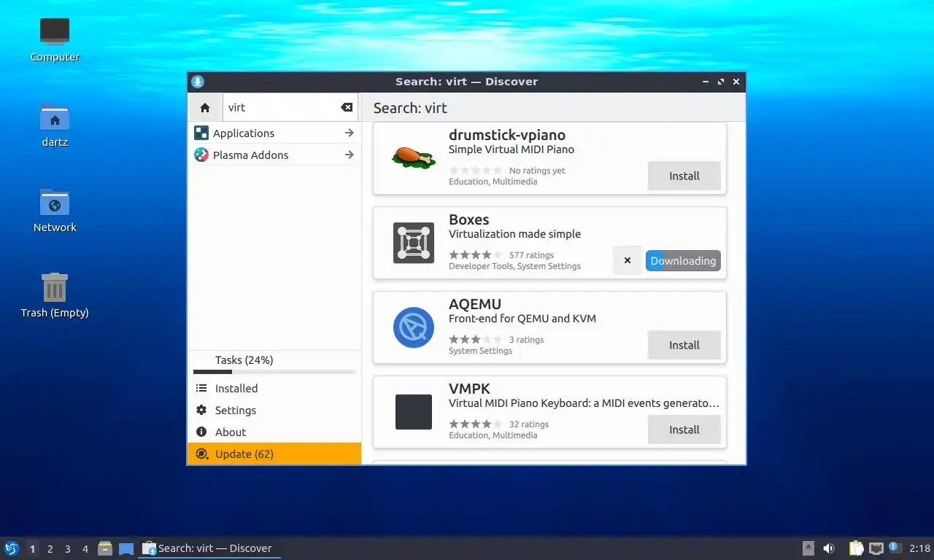Click the network tray icon
934x560 pixels.
[x=876, y=548]
